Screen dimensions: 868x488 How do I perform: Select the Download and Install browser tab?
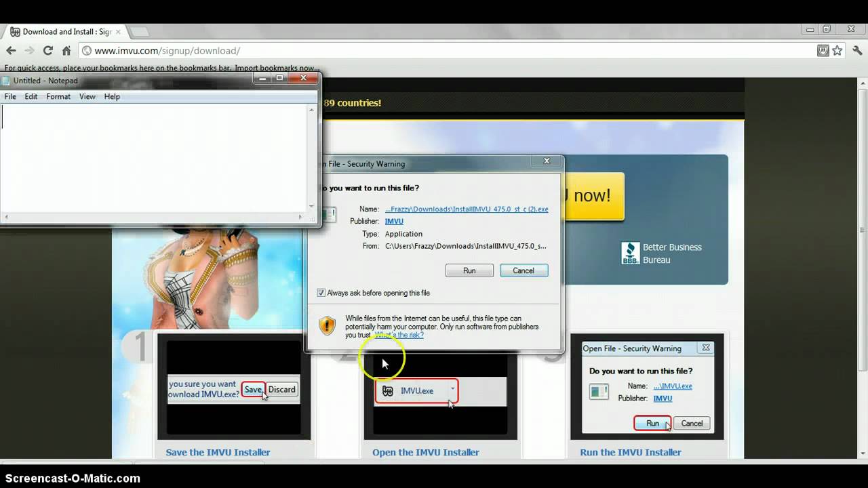coord(64,32)
